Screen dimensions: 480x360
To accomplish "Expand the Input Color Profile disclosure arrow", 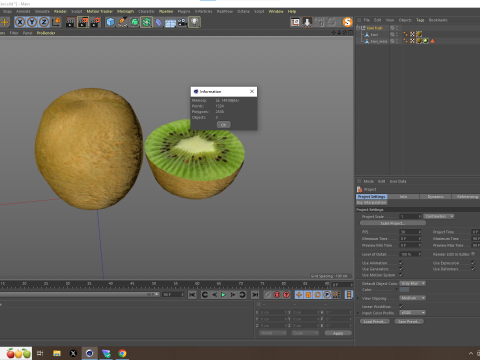I will coord(358,313).
